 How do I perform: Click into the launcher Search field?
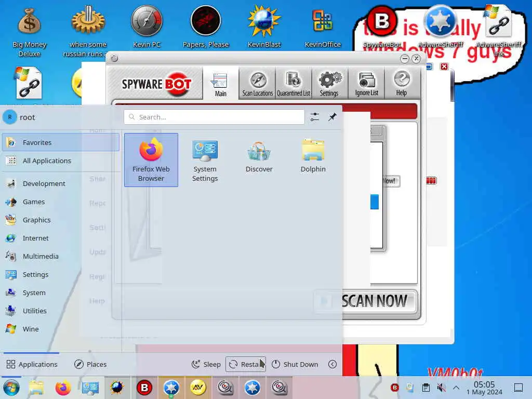214,117
